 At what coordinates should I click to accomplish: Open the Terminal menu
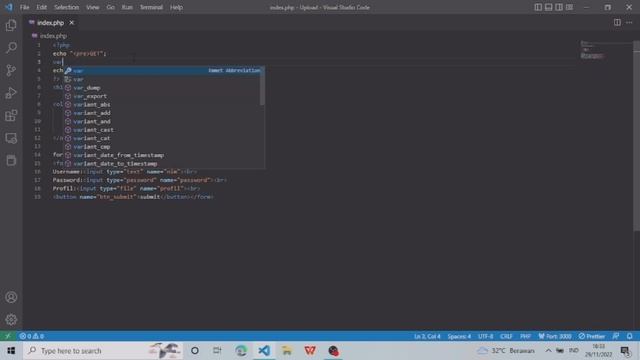151,7
